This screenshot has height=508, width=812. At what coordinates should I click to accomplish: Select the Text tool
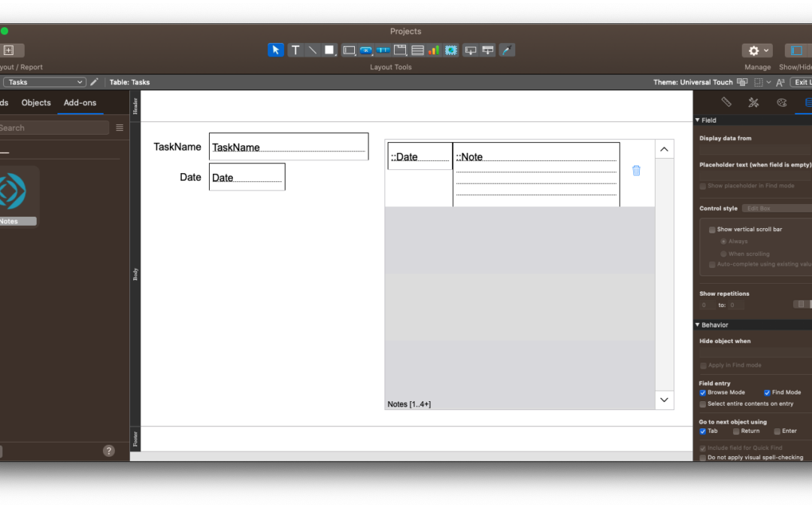coord(295,50)
